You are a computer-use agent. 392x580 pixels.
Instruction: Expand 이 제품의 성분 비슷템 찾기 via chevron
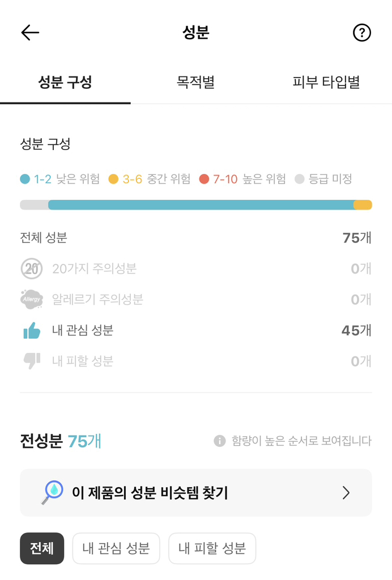(x=346, y=492)
